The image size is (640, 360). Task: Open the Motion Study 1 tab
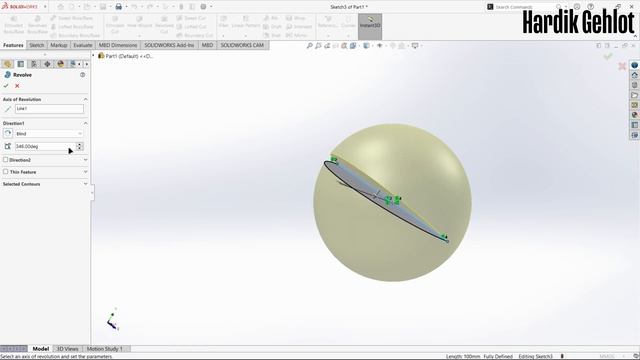pyautogui.click(x=104, y=349)
